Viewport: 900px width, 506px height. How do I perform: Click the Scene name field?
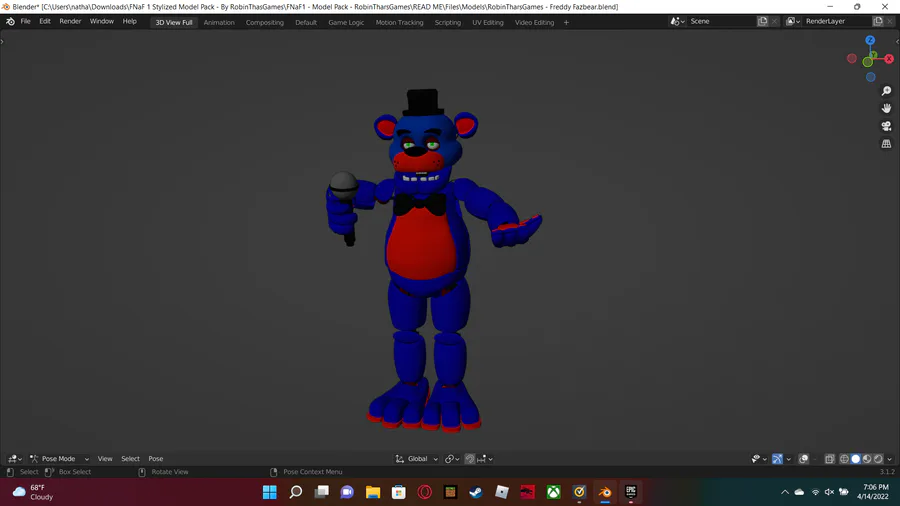721,21
